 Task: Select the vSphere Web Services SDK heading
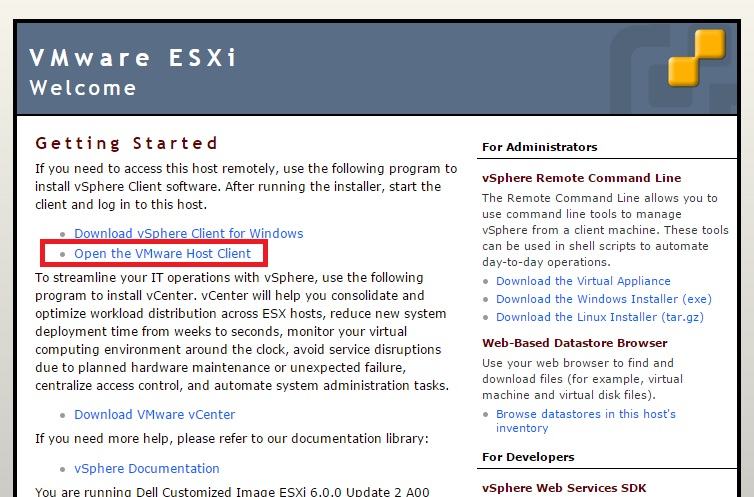564,488
